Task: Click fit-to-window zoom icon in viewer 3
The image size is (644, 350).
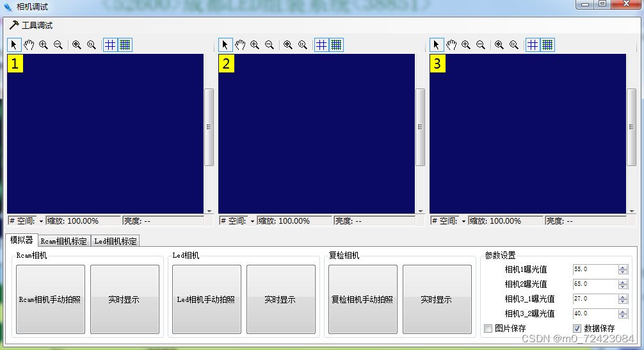Action: click(x=499, y=45)
